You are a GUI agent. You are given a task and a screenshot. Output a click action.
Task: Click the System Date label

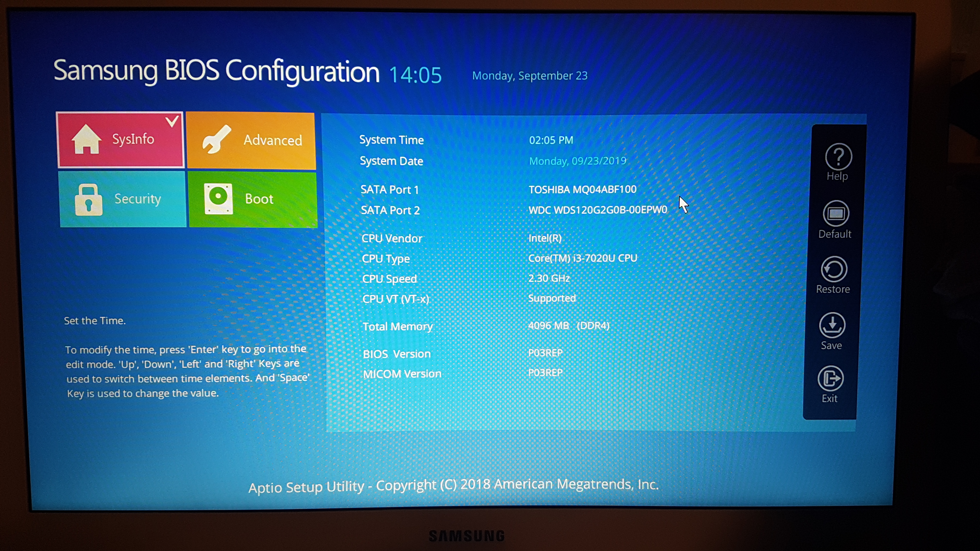392,161
